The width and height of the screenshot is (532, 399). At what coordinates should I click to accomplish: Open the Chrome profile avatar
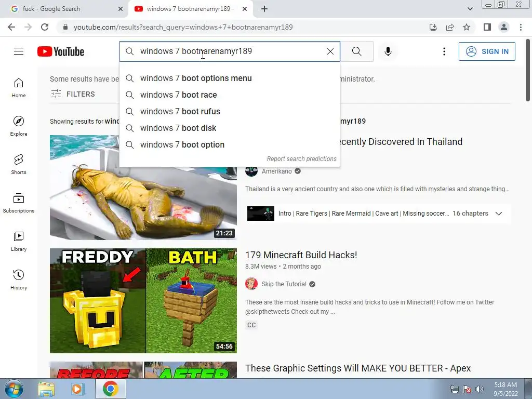click(504, 27)
